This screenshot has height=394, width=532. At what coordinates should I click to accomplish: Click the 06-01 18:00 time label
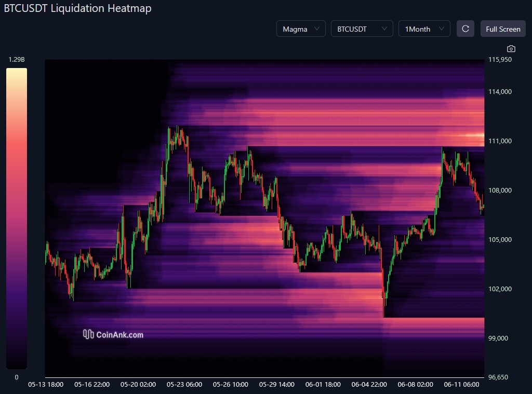click(323, 385)
